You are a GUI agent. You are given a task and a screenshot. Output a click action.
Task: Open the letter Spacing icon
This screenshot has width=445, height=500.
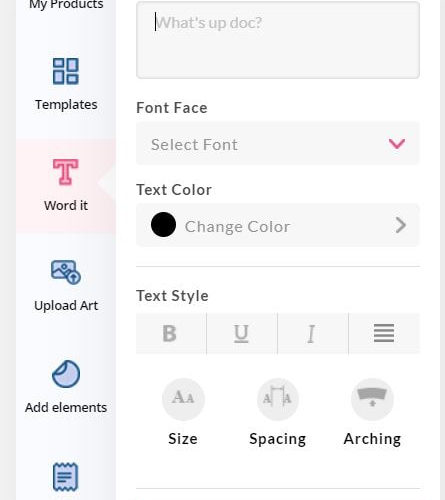click(x=277, y=399)
